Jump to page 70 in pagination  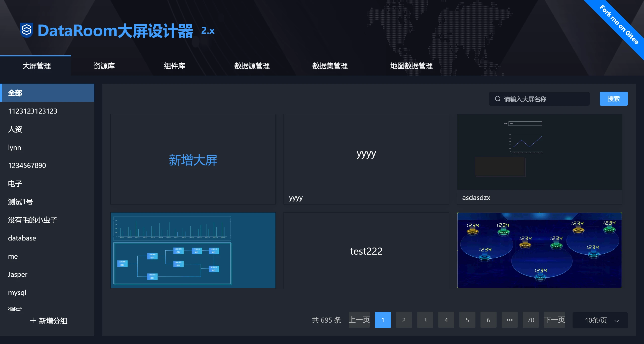coord(531,320)
